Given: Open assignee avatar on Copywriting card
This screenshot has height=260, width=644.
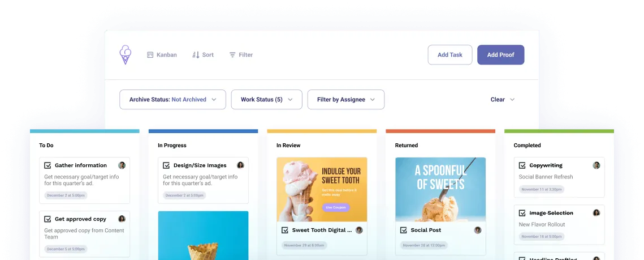Looking at the screenshot, I should point(597,165).
